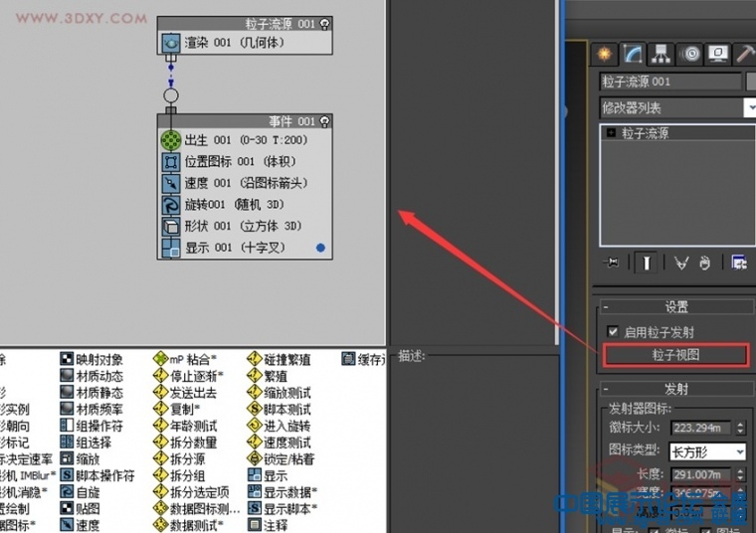Click the 长度 value field 291.007m
756x533 pixels.
(x=702, y=475)
